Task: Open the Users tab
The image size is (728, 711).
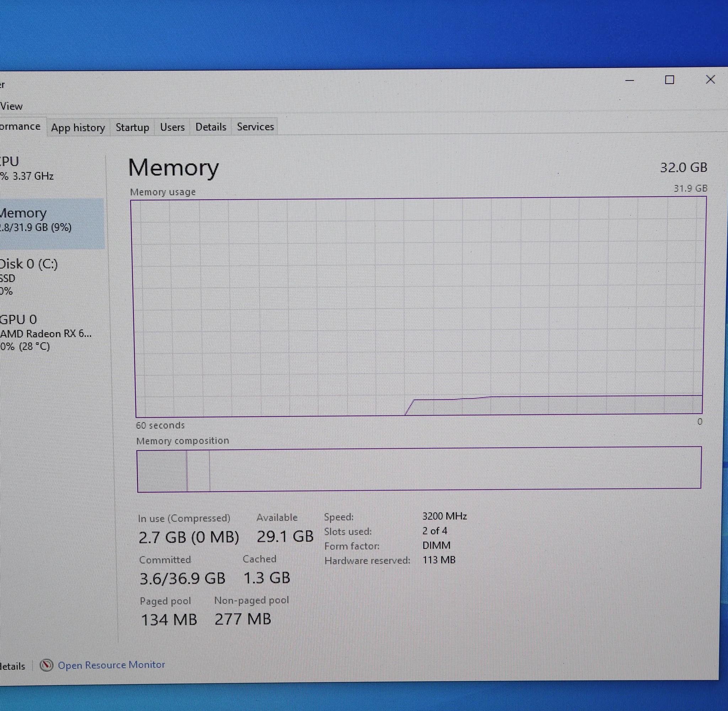Action: tap(172, 127)
